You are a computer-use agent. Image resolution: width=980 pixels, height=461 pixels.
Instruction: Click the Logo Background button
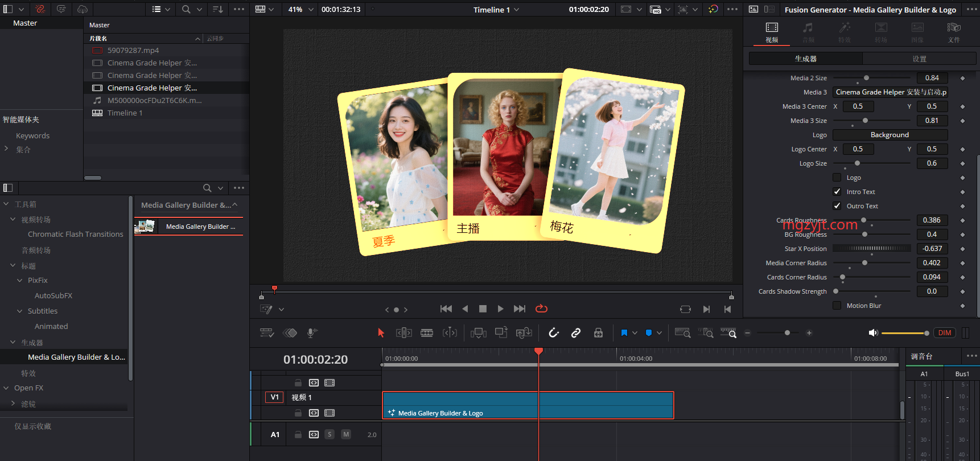[890, 135]
